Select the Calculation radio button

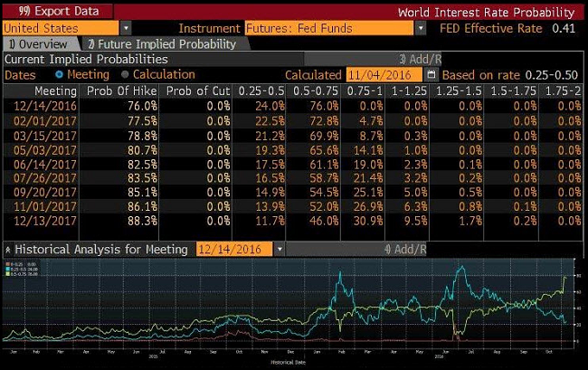click(126, 74)
